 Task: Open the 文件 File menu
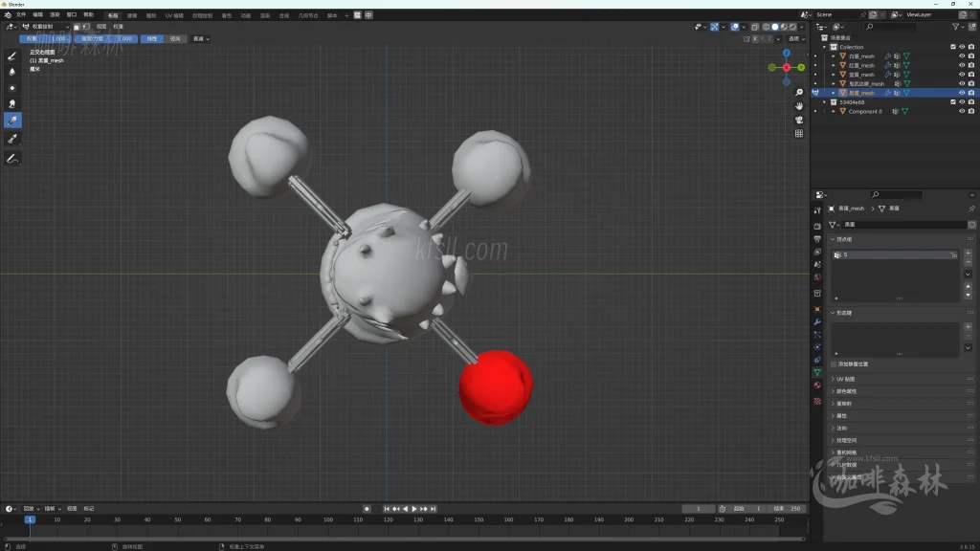tap(21, 15)
